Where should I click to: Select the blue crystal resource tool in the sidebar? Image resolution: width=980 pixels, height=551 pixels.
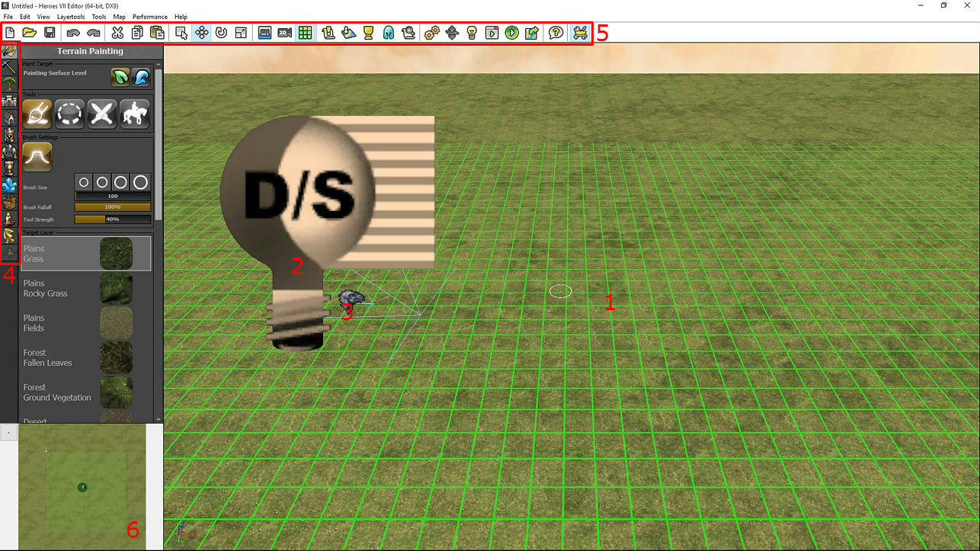pos(9,184)
